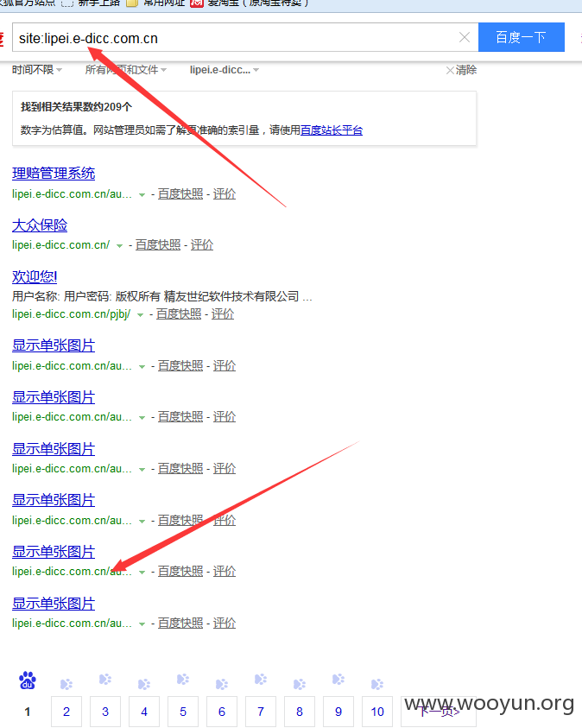Go to results page 3

pyautogui.click(x=105, y=712)
